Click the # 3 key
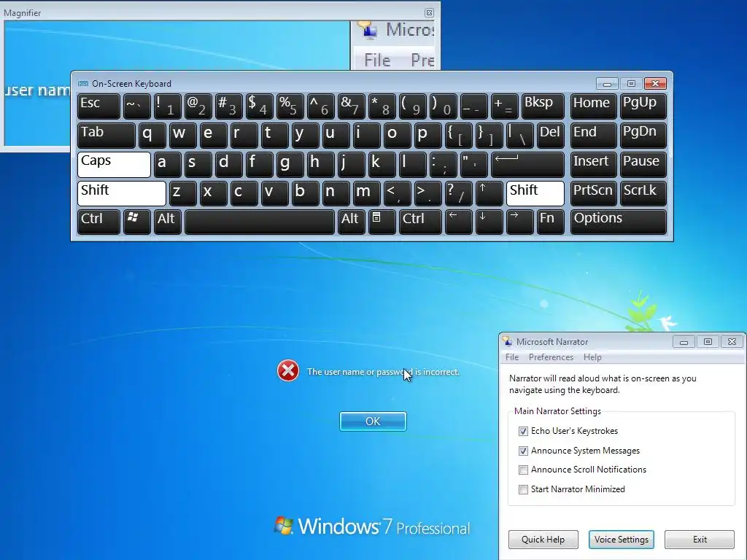This screenshot has height=560, width=747. pyautogui.click(x=228, y=106)
